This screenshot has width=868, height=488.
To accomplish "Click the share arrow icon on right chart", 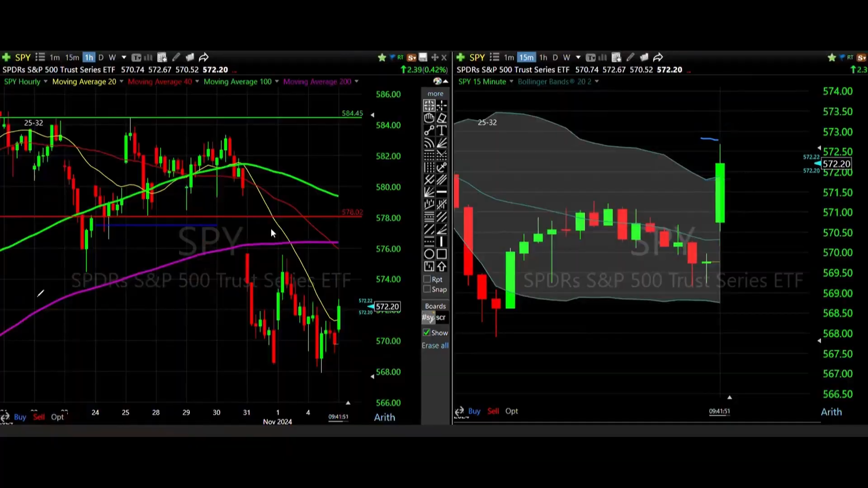I will [x=658, y=57].
